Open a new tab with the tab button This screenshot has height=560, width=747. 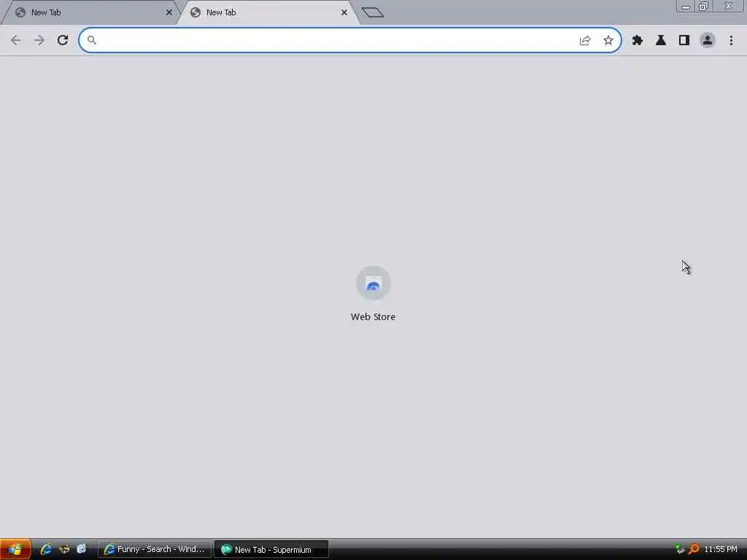click(x=373, y=12)
